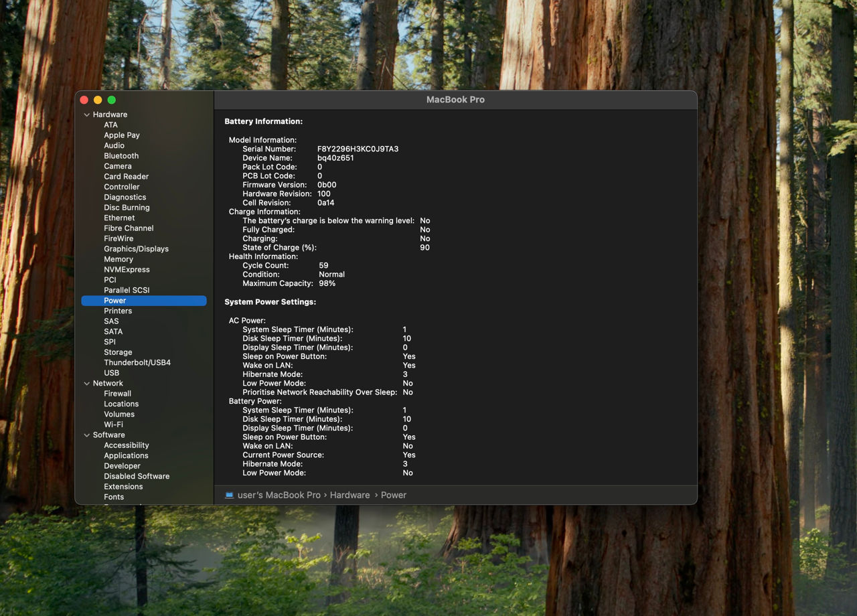Open Storage in the sidebar
This screenshot has height=616, width=857.
coord(118,353)
